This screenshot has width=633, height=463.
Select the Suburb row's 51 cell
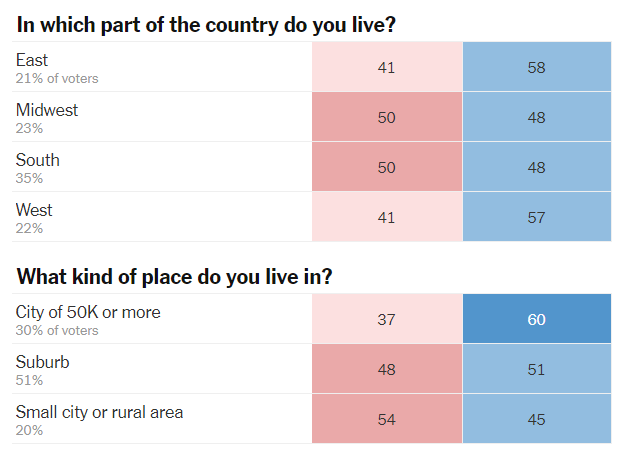536,369
